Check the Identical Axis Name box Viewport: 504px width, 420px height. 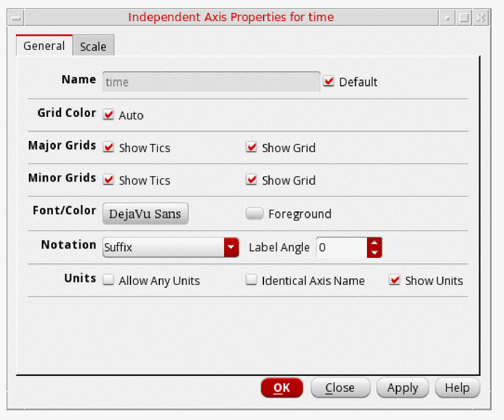(251, 280)
